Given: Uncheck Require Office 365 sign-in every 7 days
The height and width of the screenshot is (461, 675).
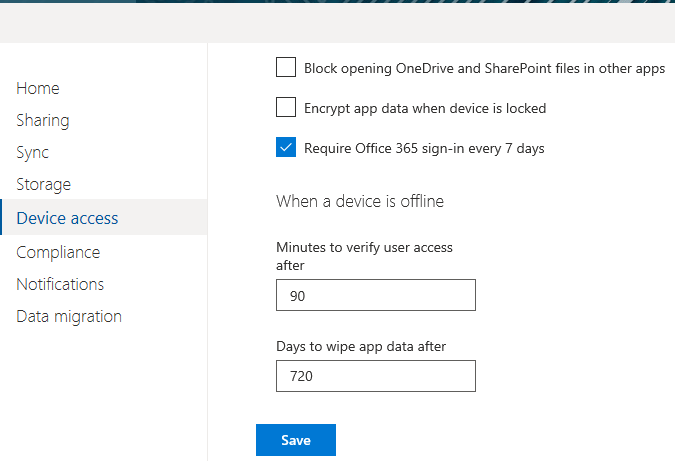Looking at the screenshot, I should coord(286,147).
